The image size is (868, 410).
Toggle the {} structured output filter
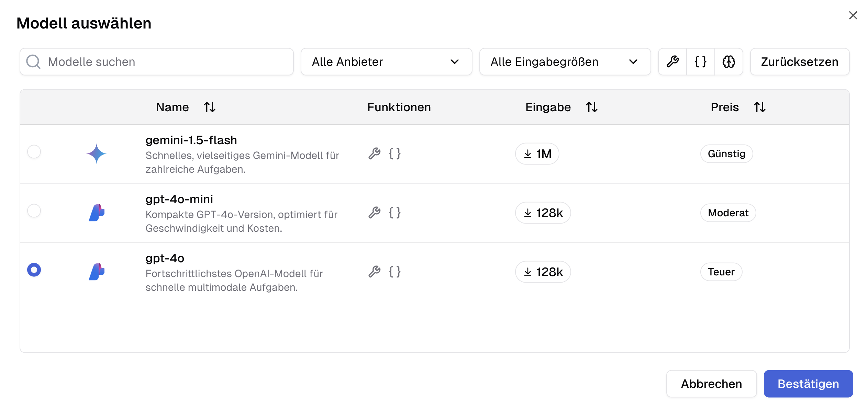point(700,62)
